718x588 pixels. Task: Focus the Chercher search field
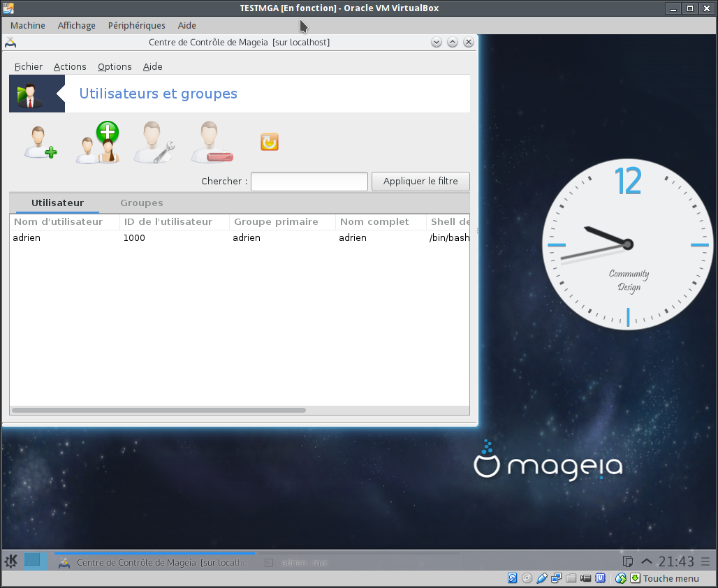(309, 182)
